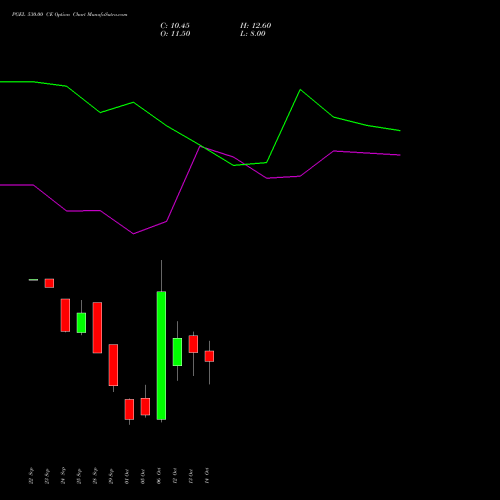Select the red candlestick above the 29 Sep label
This screenshot has width=500, height=500.
coord(113,365)
